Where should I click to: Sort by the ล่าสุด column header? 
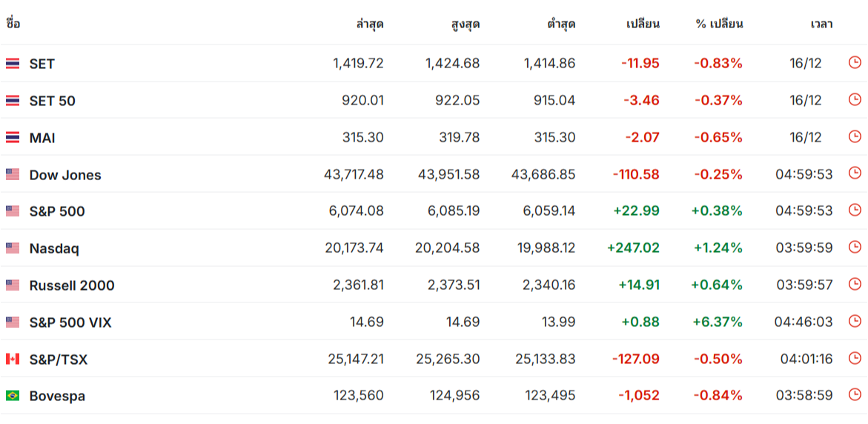pyautogui.click(x=370, y=24)
